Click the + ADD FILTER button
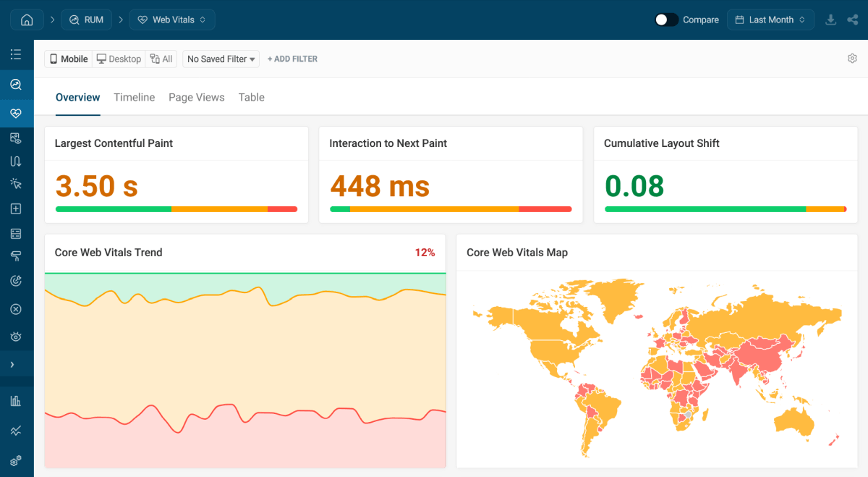This screenshot has height=477, width=868. [292, 59]
